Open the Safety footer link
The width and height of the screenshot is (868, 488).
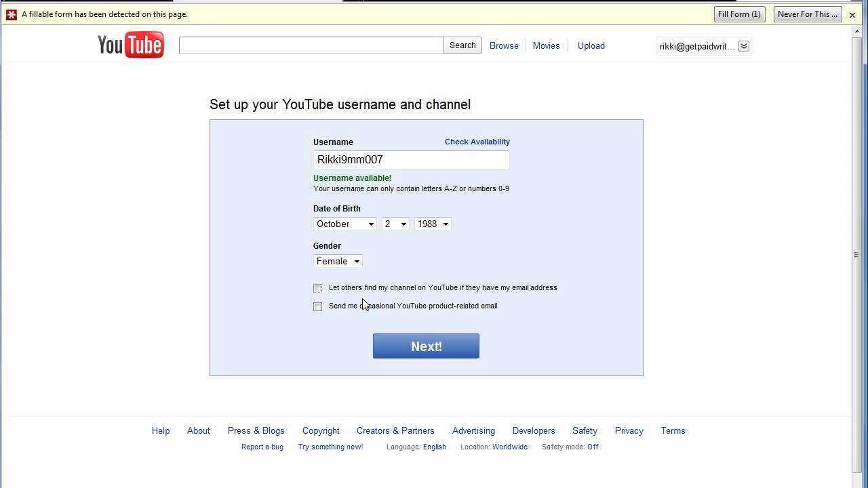tap(585, 430)
